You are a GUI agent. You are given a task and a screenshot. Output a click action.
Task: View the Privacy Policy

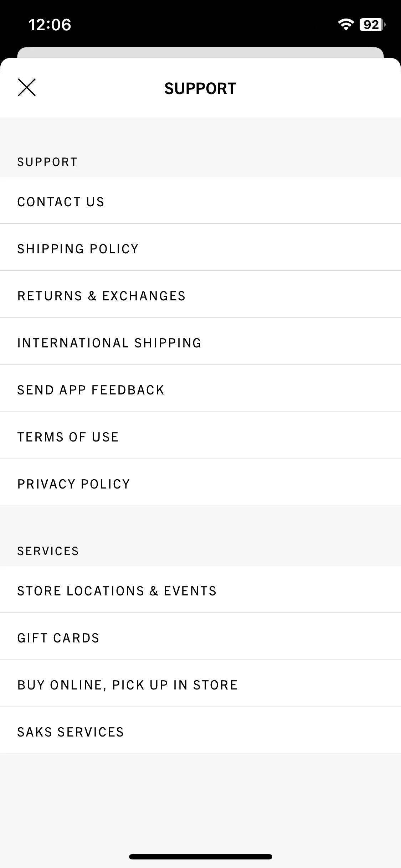pos(200,483)
